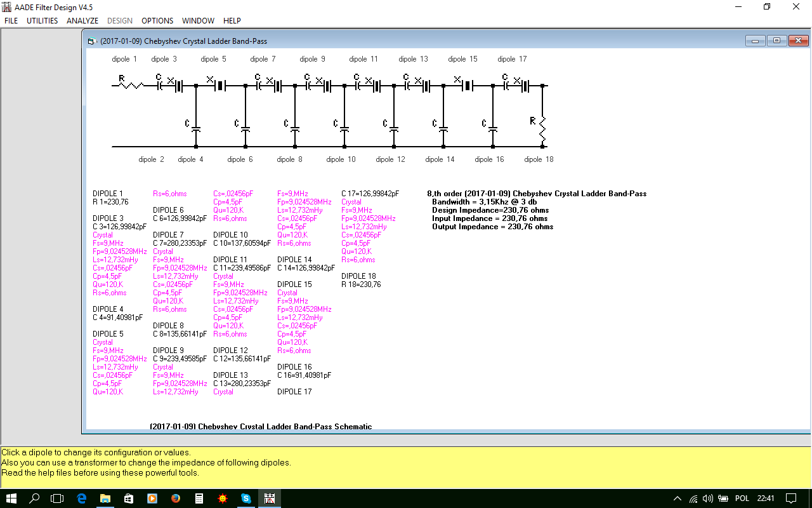
Task: Open the ANALYZE menu
Action: point(82,21)
